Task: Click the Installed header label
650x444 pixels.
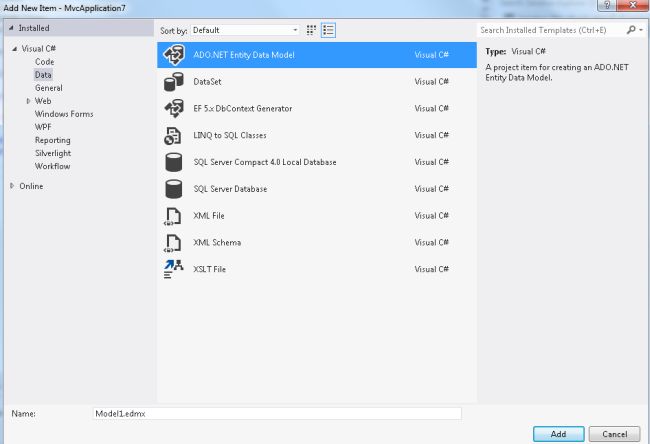Action: click(34, 28)
